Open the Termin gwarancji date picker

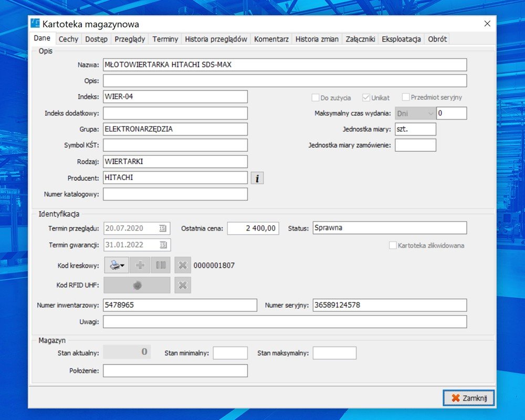coord(163,245)
